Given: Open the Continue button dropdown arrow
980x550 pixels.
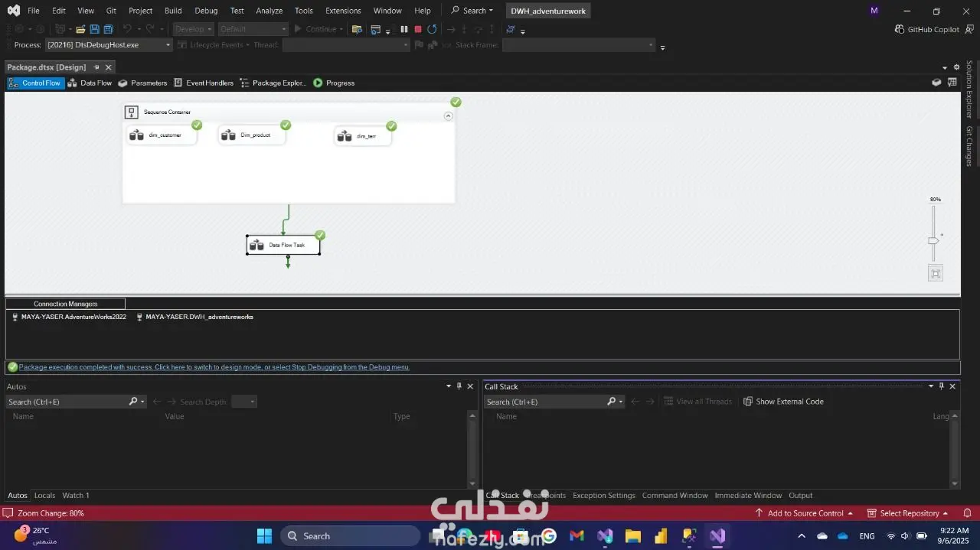Looking at the screenshot, I should click(x=341, y=29).
